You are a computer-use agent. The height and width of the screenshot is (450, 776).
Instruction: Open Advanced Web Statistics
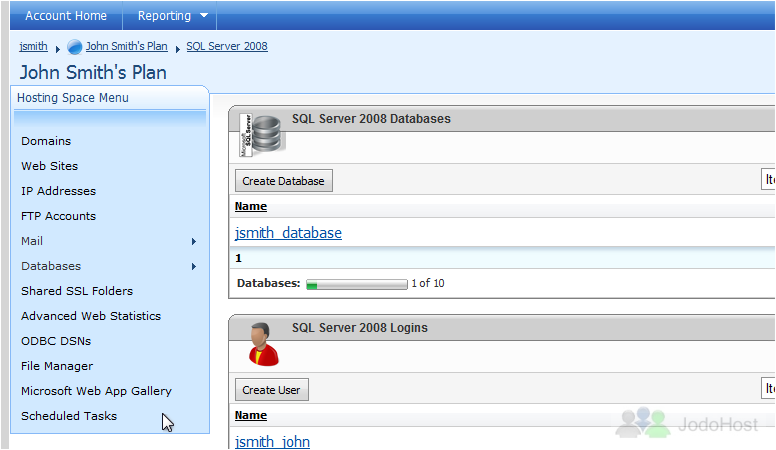tap(91, 316)
